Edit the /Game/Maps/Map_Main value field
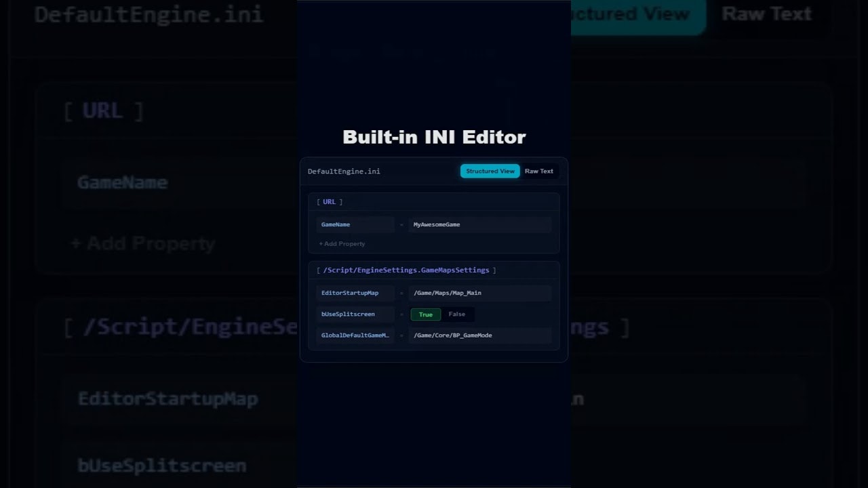 479,293
